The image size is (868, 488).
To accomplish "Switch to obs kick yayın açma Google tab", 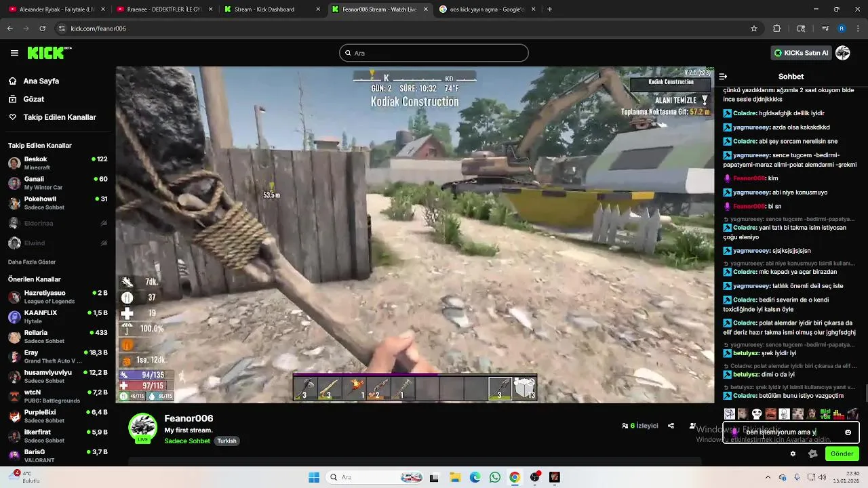I will [x=487, y=9].
